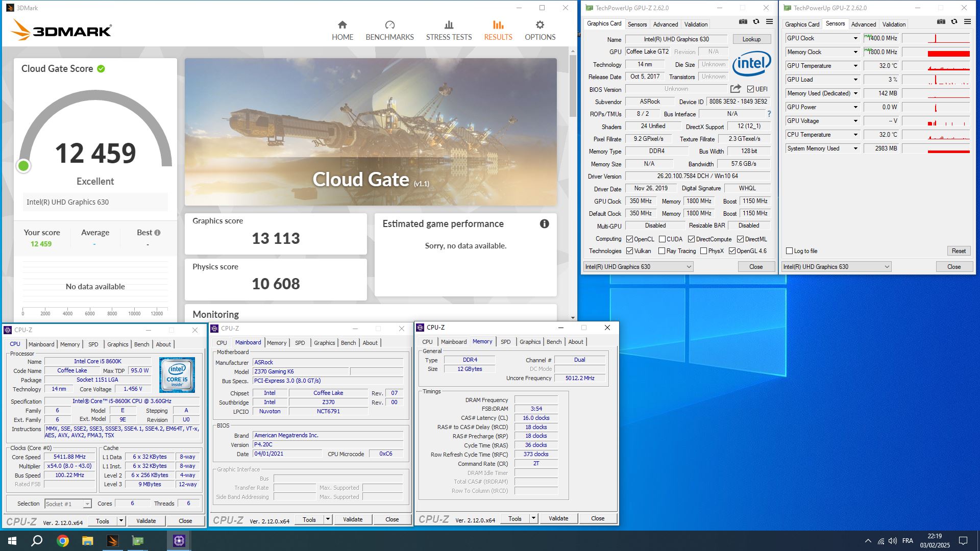Go to BENCHMARKS in 3DMark

(x=389, y=31)
